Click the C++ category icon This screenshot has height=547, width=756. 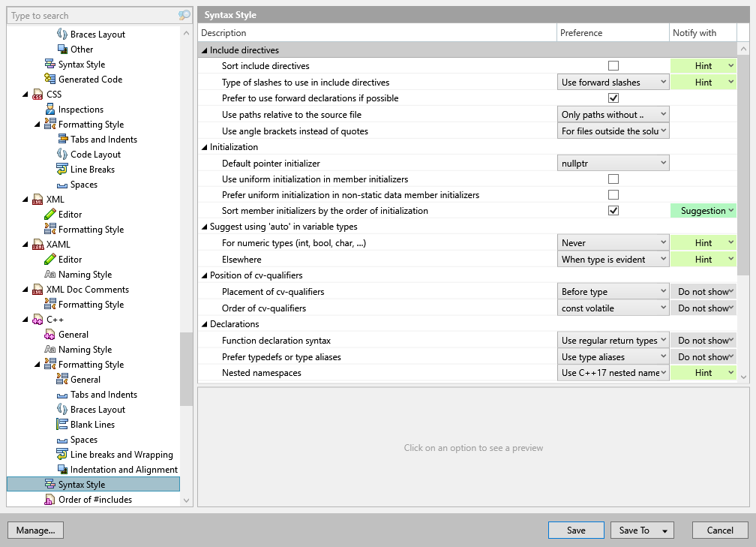39,319
